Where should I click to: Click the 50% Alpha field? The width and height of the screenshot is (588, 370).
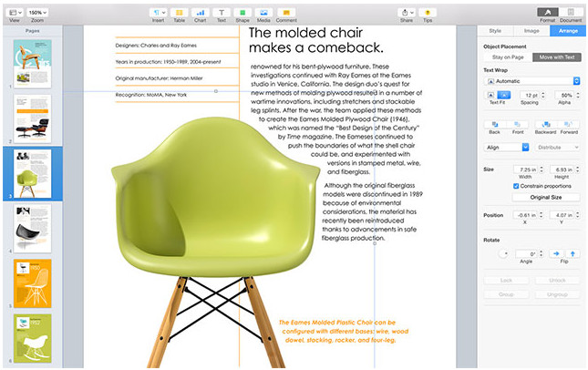(564, 95)
